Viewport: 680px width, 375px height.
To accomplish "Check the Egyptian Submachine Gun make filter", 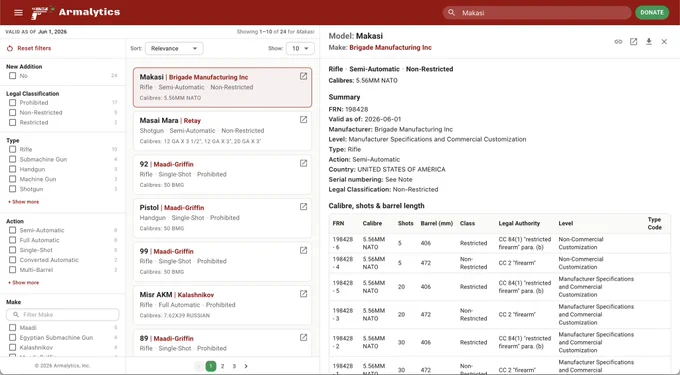I will click(x=13, y=338).
